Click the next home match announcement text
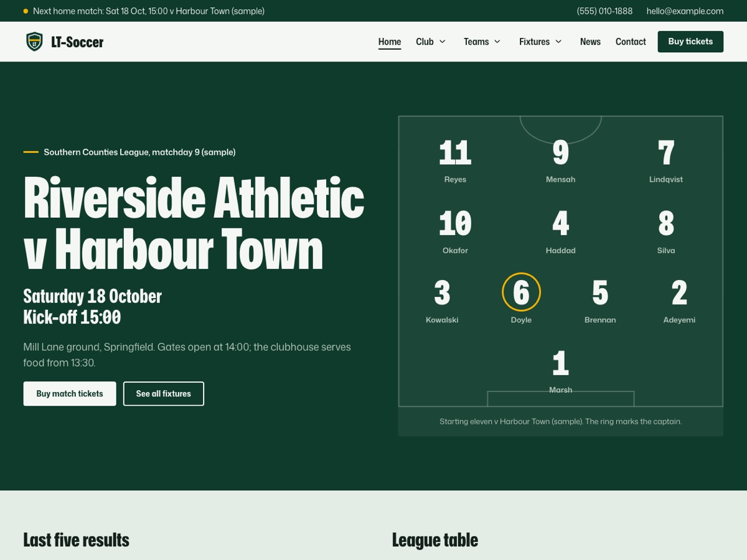Viewport: 747px width, 560px height. tap(149, 11)
